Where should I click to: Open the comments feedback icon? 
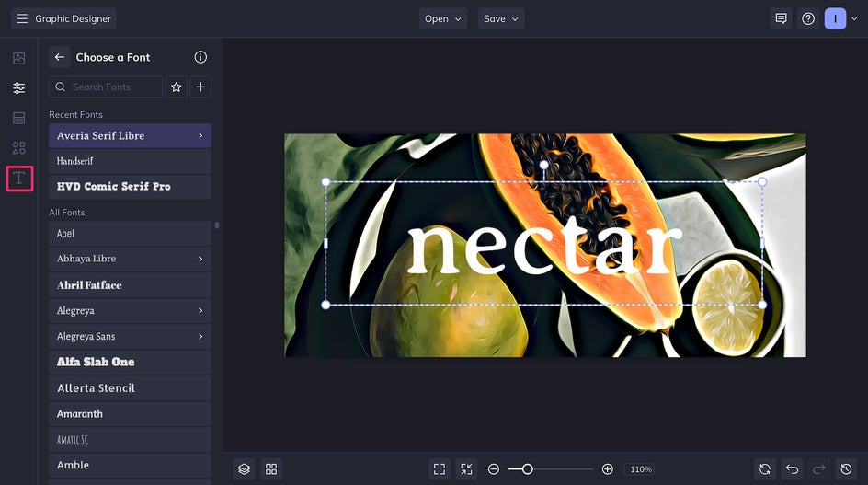point(781,18)
